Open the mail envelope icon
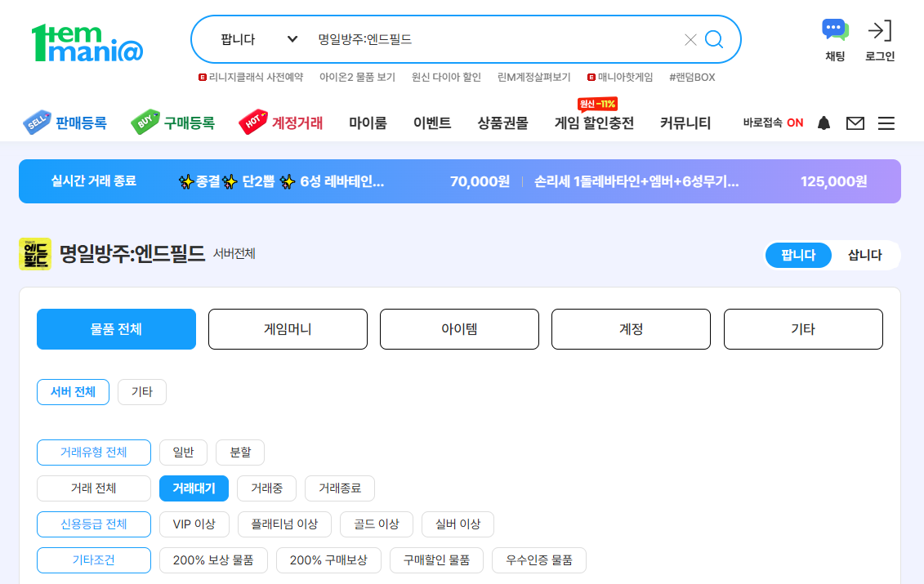924x584 pixels. point(855,123)
